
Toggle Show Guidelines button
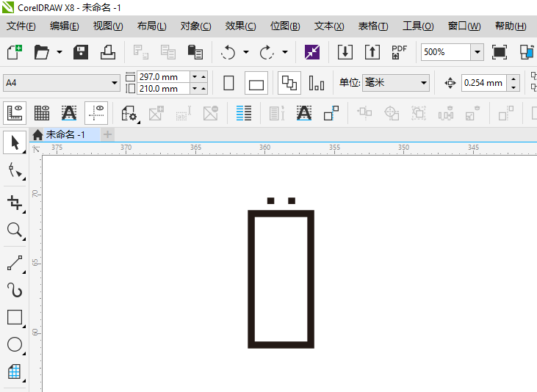click(96, 113)
